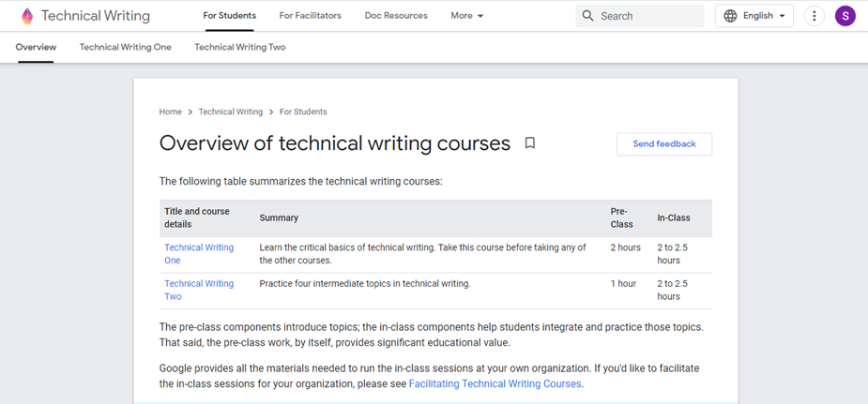
Task: Open the Technical Writing Two sub-tab
Action: point(239,47)
